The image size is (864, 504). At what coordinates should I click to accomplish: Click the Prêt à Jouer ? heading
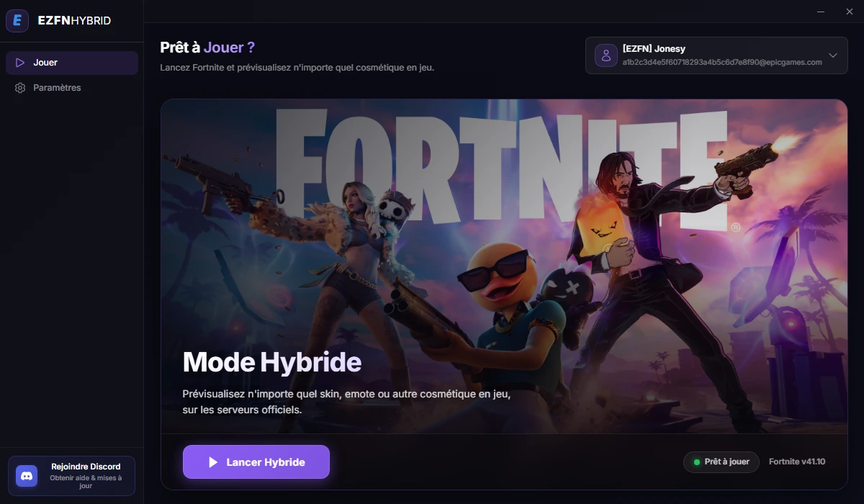207,48
